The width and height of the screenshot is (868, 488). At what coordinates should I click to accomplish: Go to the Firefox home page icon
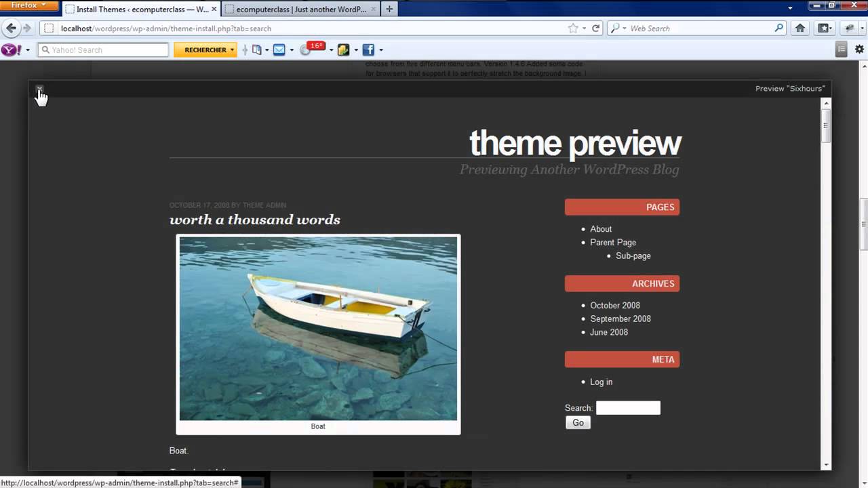tap(800, 28)
